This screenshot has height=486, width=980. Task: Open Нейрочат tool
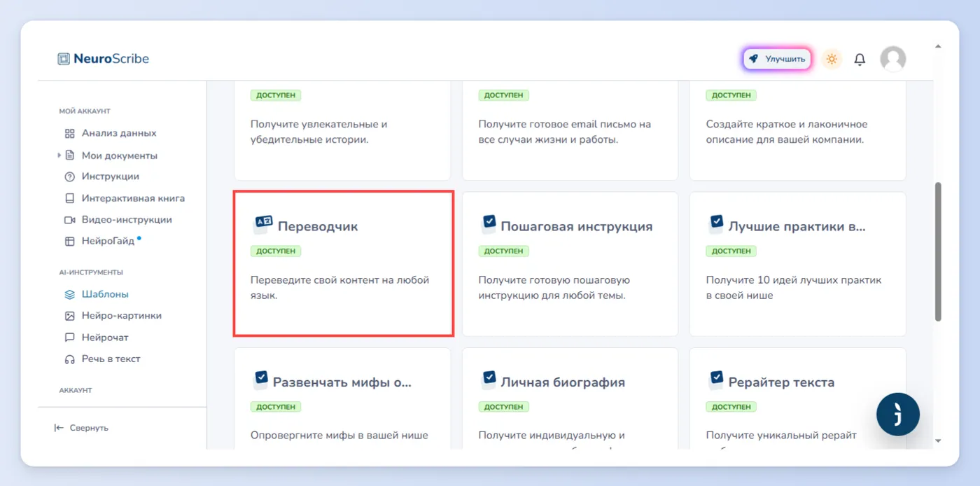105,338
